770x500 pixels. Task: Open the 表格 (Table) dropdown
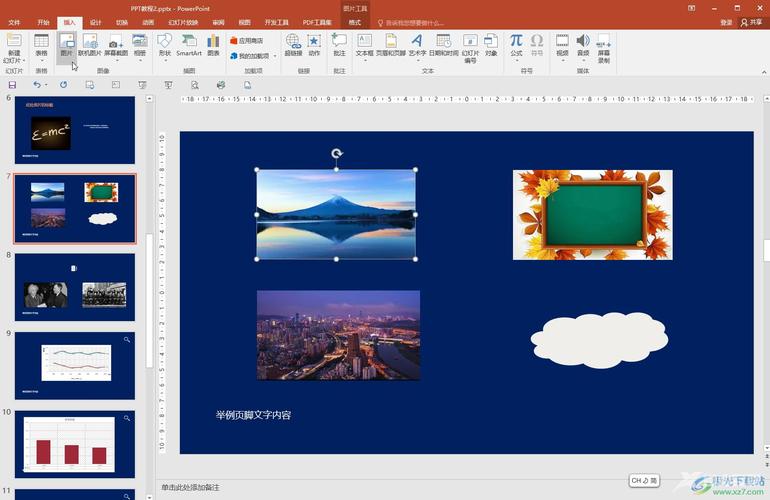[x=41, y=47]
